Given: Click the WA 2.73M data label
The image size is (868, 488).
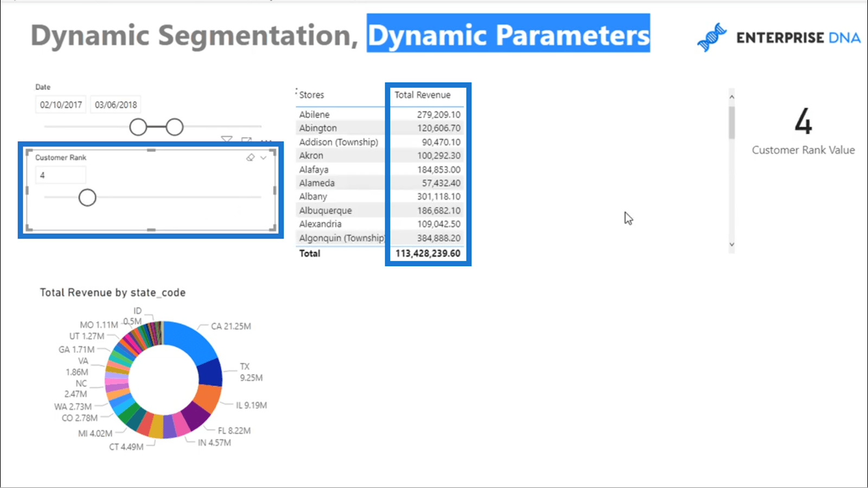Looking at the screenshot, I should [73, 407].
